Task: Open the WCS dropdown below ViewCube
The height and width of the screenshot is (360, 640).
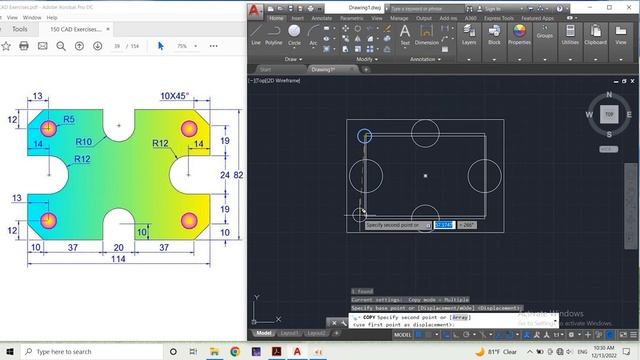Action: [609, 149]
